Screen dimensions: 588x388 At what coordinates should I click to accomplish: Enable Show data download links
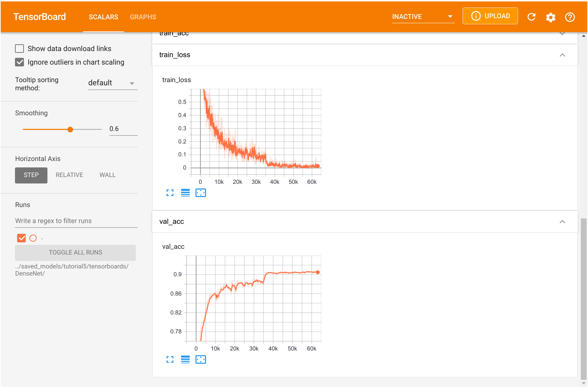coord(20,48)
